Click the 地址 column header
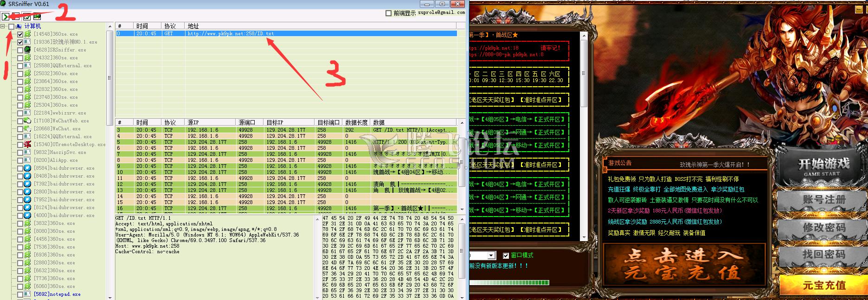 pos(321,26)
